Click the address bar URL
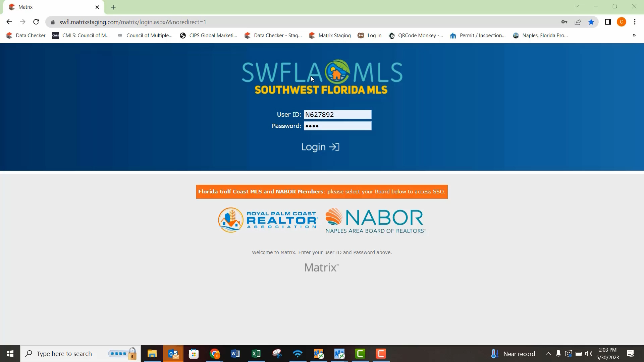Image resolution: width=644 pixels, height=362 pixels. pyautogui.click(x=133, y=22)
